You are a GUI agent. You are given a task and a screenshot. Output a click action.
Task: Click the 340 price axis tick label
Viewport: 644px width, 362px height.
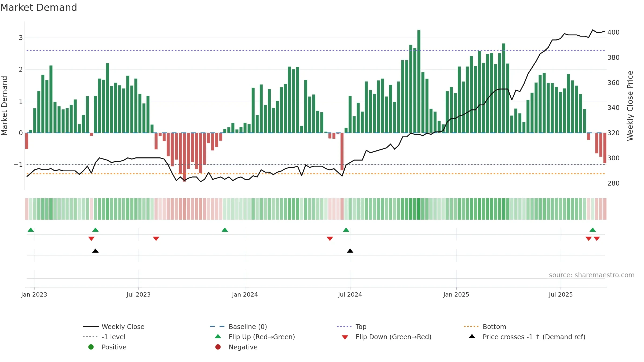(613, 108)
